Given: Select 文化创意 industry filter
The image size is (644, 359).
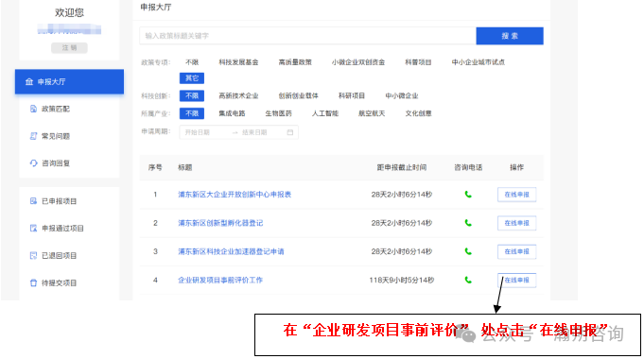Looking at the screenshot, I should click(x=418, y=113).
